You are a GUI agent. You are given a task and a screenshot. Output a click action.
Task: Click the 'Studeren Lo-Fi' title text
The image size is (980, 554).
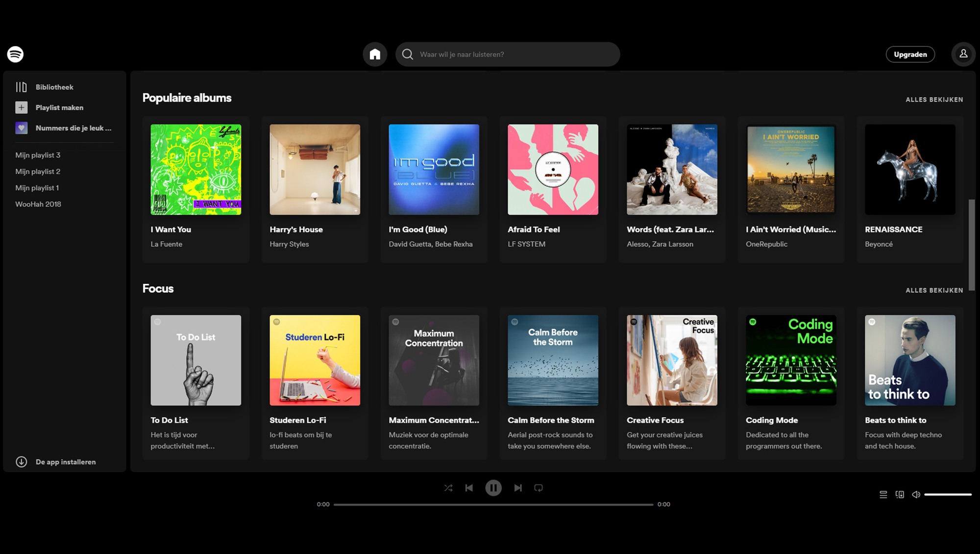297,420
